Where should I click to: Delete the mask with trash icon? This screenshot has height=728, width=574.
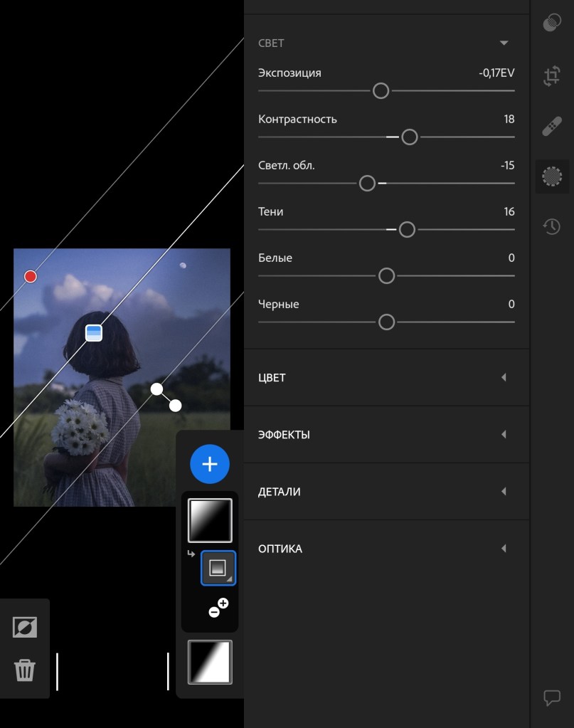25,670
